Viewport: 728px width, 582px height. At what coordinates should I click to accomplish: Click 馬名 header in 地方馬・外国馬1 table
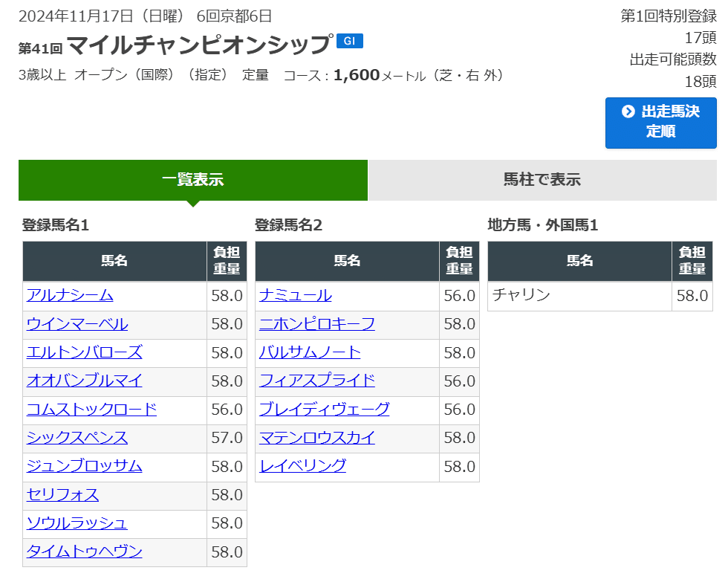pyautogui.click(x=580, y=261)
